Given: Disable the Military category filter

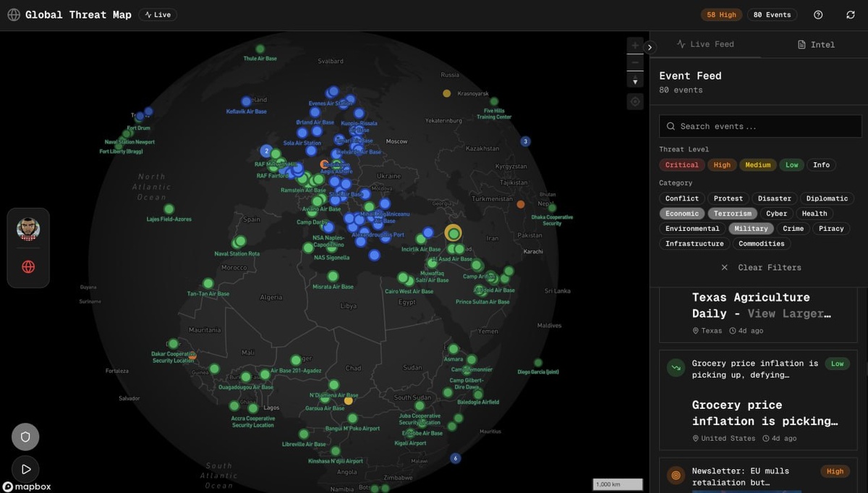Looking at the screenshot, I should 751,229.
